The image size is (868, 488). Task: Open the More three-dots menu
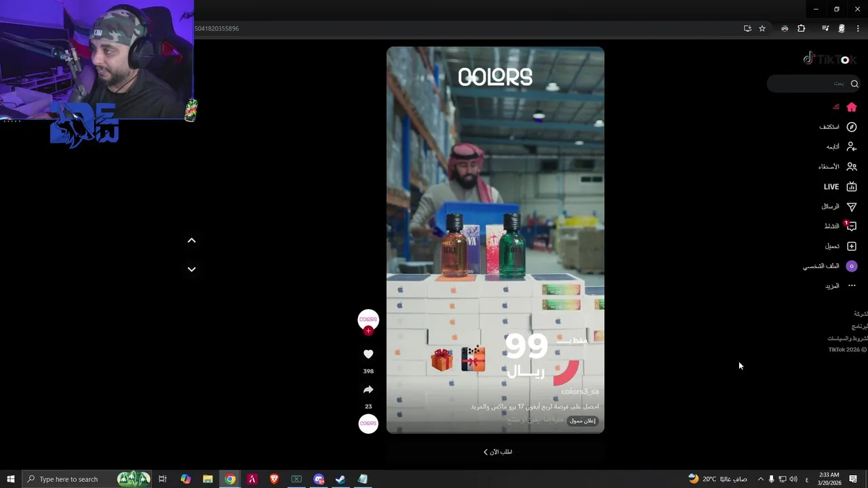(852, 286)
